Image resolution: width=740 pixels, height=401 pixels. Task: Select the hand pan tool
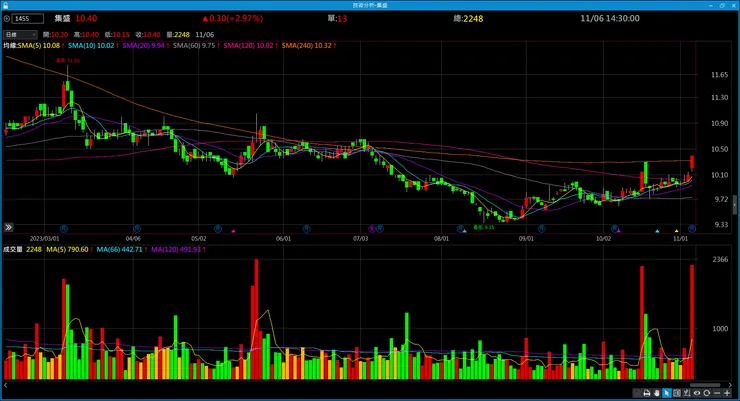657,393
